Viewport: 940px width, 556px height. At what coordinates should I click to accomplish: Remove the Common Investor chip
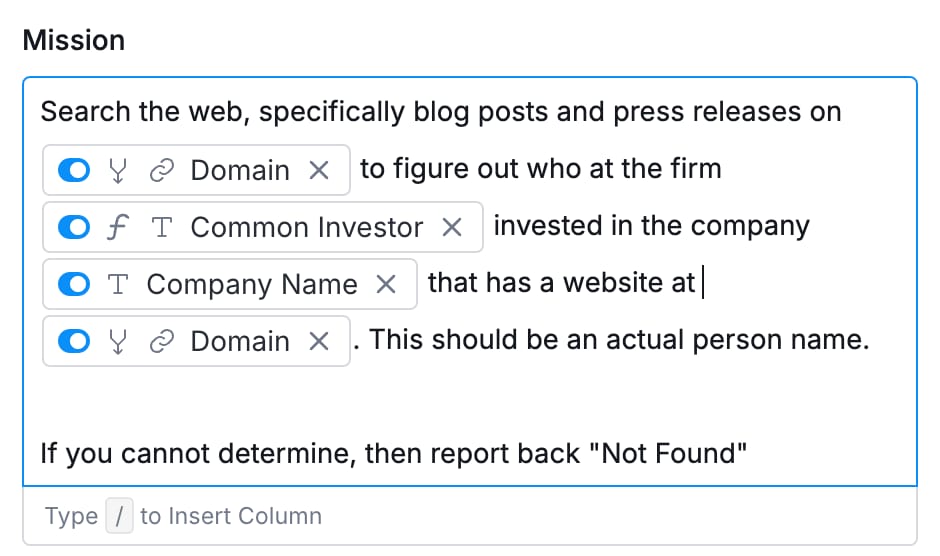pos(452,227)
